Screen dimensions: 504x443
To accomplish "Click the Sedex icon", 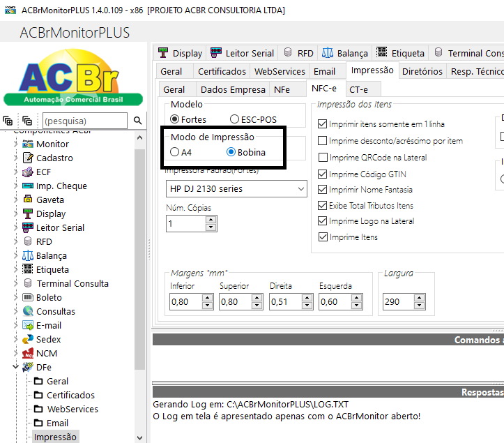I will pyautogui.click(x=28, y=339).
